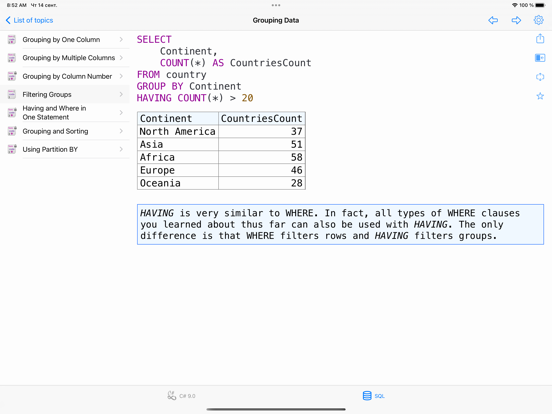Click the Filtering Groups topic icon

[12, 94]
